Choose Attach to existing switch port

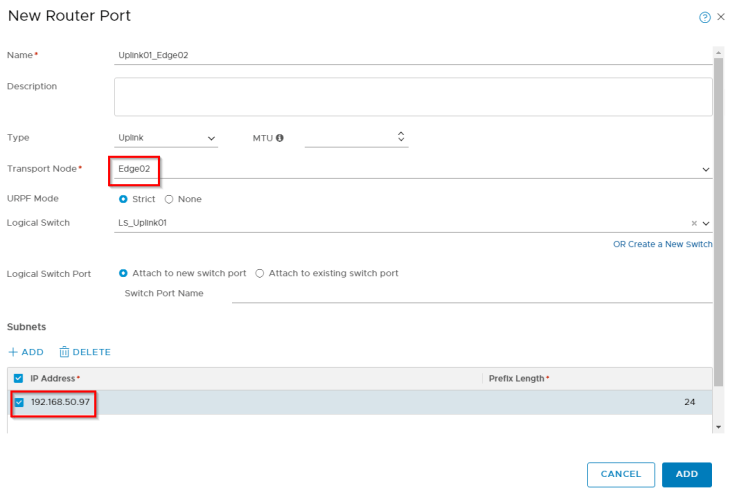click(260, 273)
